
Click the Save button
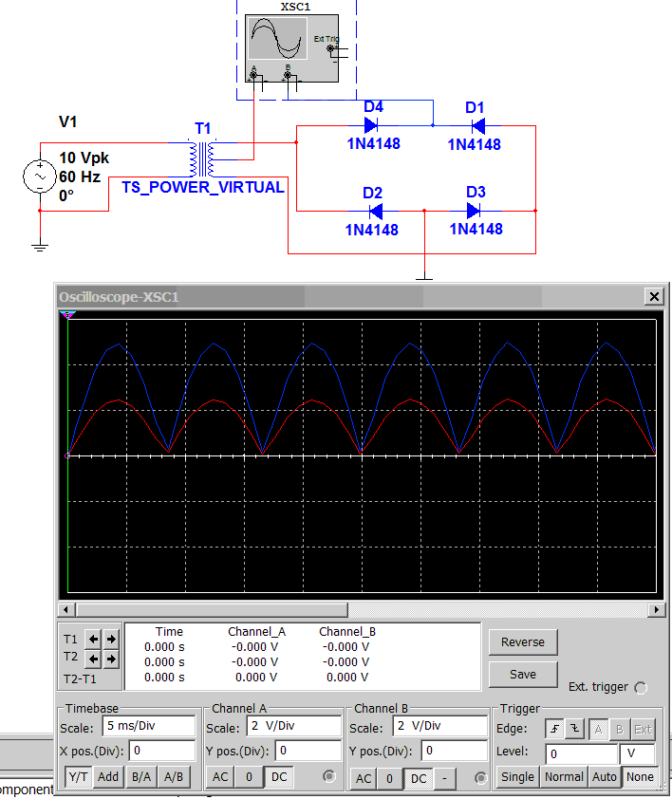coord(523,674)
